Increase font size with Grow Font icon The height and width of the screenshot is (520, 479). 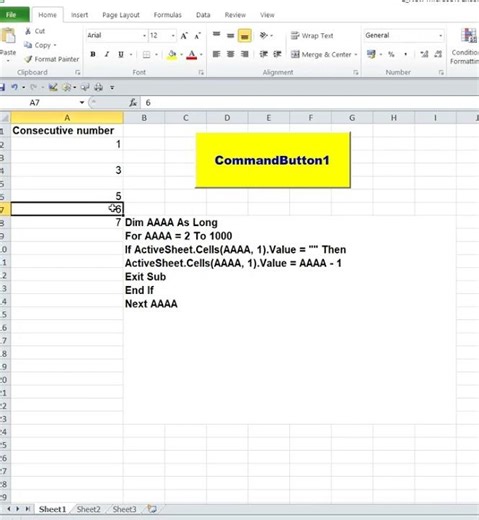(184, 36)
